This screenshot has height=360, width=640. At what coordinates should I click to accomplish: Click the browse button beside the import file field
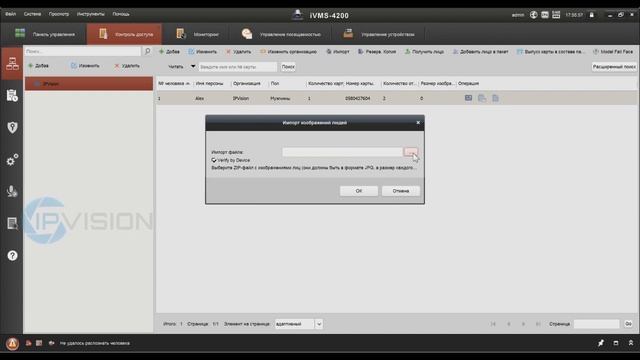point(411,152)
